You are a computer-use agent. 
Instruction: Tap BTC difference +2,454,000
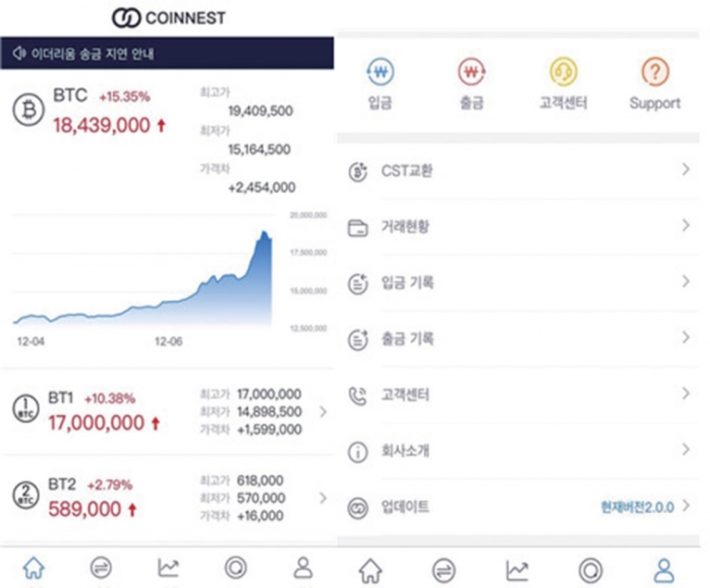tap(262, 188)
